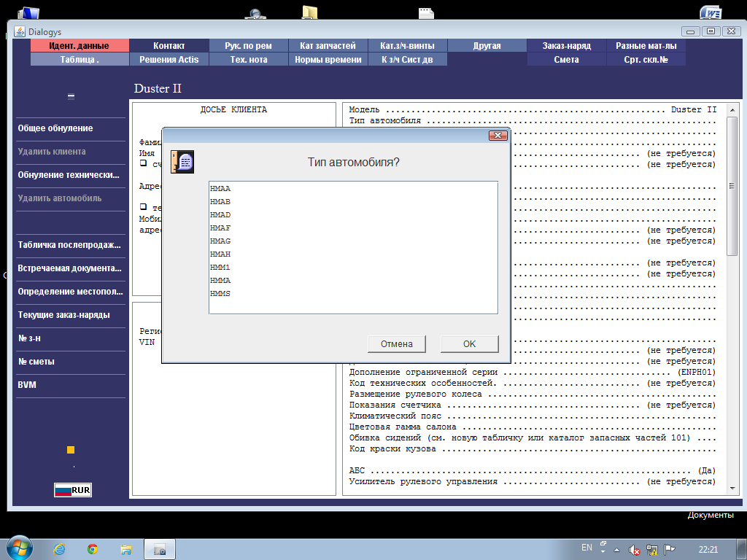Click the Word document icon on desktop
The width and height of the screenshot is (747, 560).
pyautogui.click(x=711, y=12)
